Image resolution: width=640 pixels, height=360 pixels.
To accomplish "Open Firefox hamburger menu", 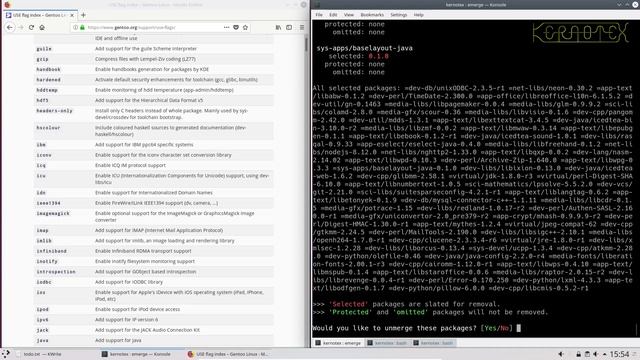I will coord(302,27).
